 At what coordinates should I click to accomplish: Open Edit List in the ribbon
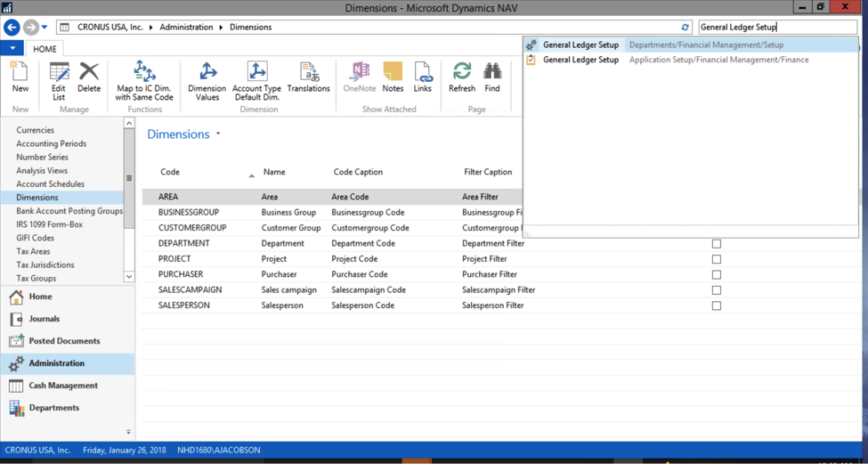(x=59, y=81)
